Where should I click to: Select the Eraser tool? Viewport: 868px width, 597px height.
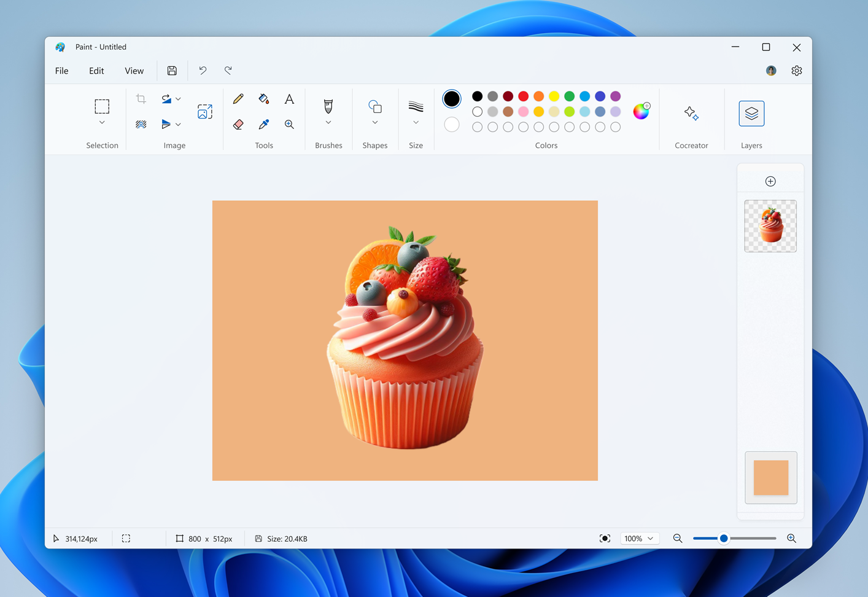click(x=238, y=124)
